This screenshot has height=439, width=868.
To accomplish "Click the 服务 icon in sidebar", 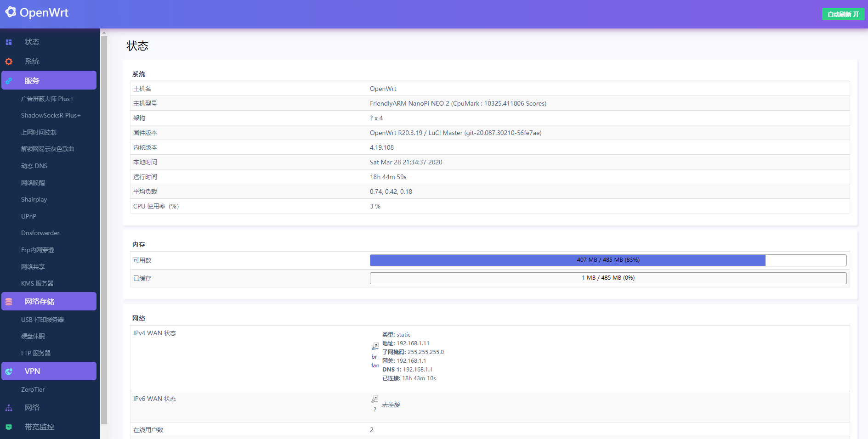I will [9, 81].
